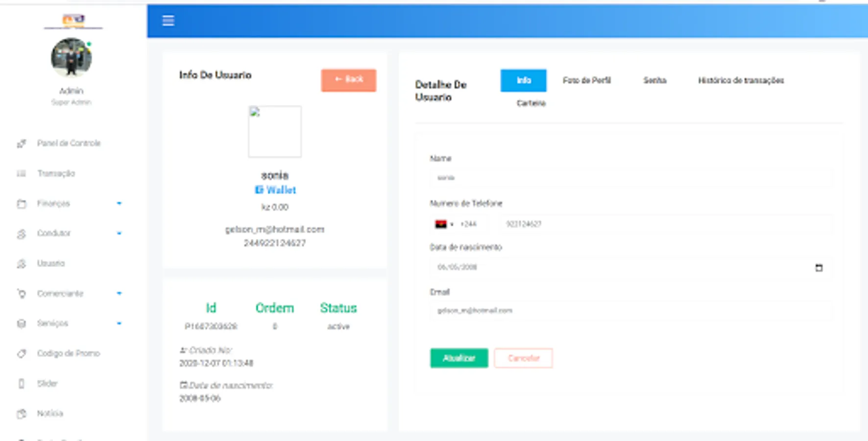Click the Id value P1607303628
This screenshot has height=441, width=868.
[x=211, y=327]
